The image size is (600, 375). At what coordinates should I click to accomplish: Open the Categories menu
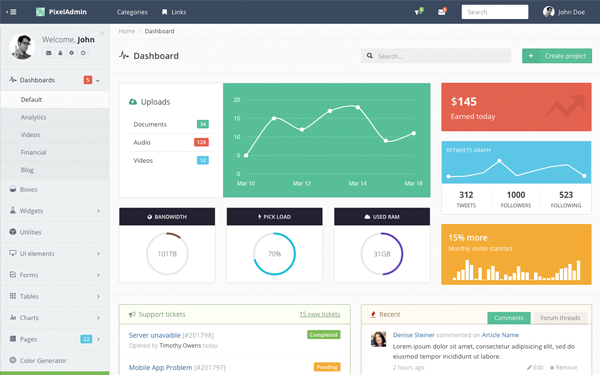click(x=132, y=12)
